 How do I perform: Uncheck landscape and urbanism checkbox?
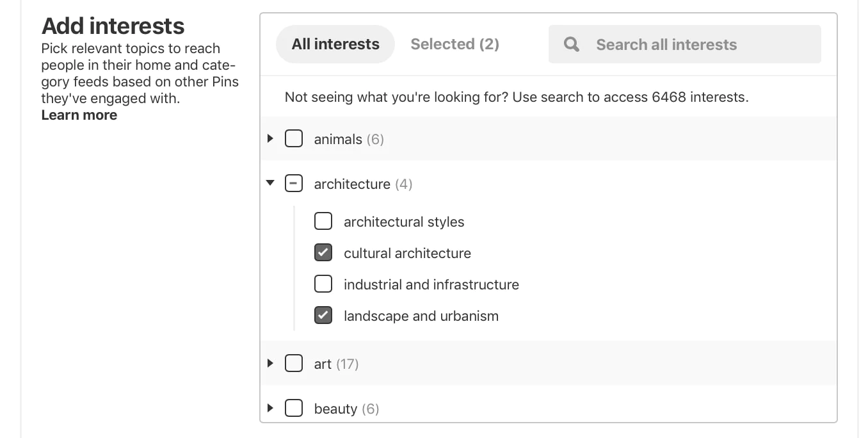coord(323,315)
